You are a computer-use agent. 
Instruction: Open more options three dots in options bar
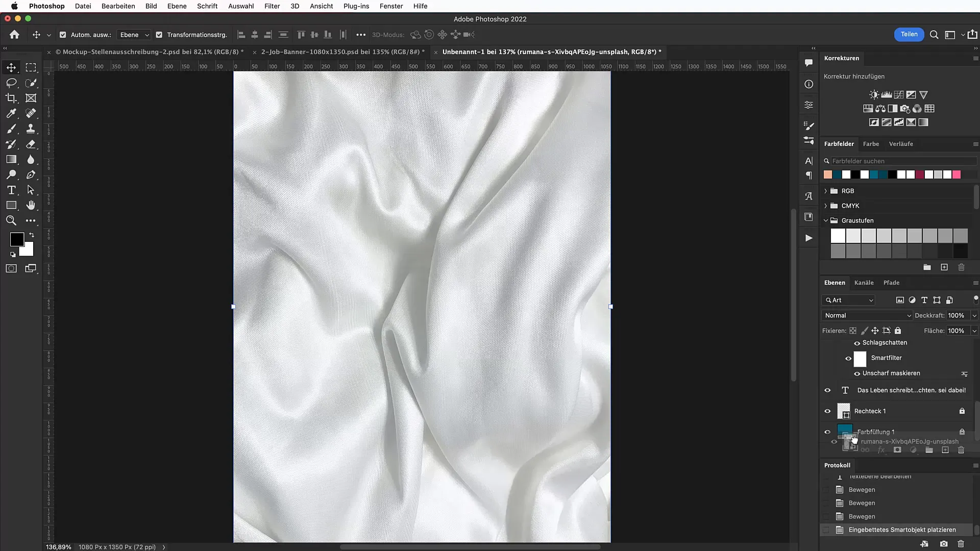pyautogui.click(x=361, y=35)
